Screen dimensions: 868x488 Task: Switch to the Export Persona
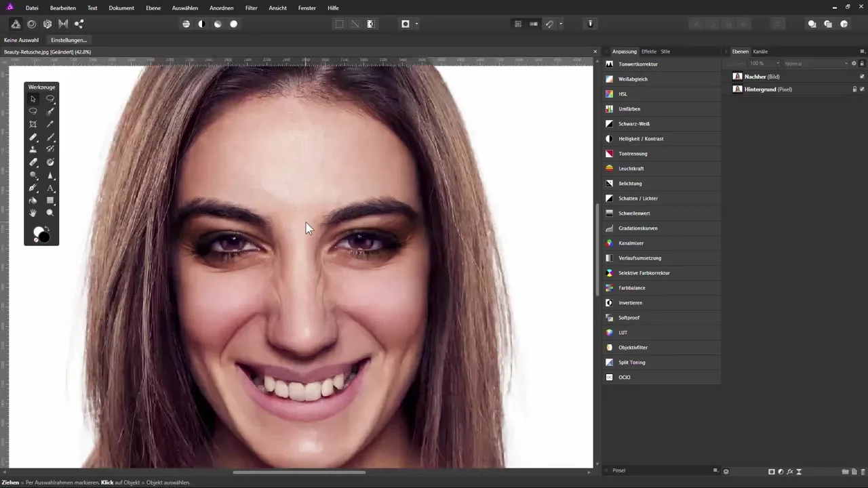click(79, 24)
